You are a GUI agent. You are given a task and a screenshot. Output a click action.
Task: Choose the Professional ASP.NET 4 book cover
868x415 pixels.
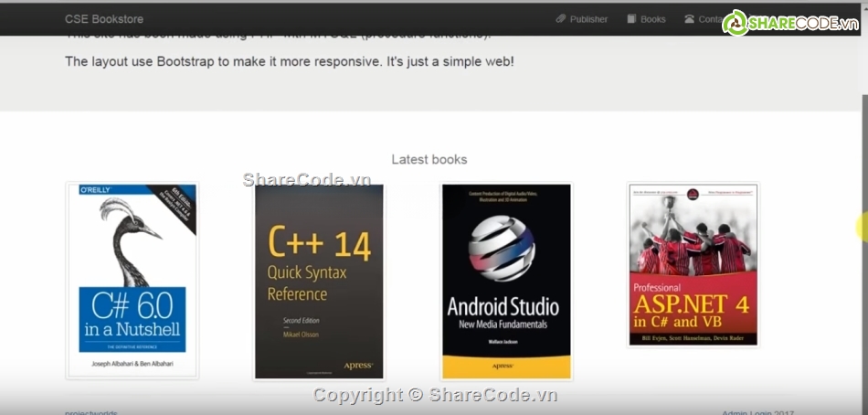[693, 265]
